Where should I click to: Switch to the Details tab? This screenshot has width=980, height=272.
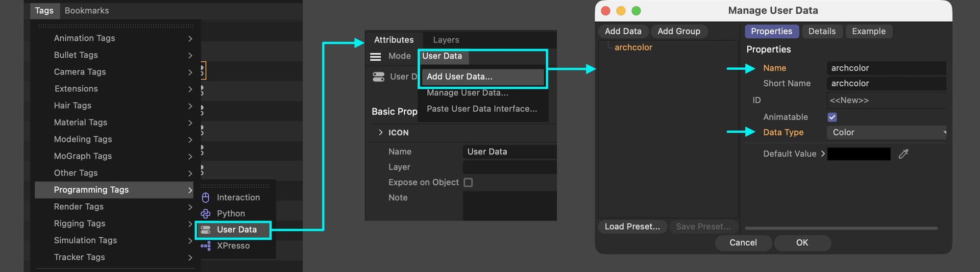point(822,31)
